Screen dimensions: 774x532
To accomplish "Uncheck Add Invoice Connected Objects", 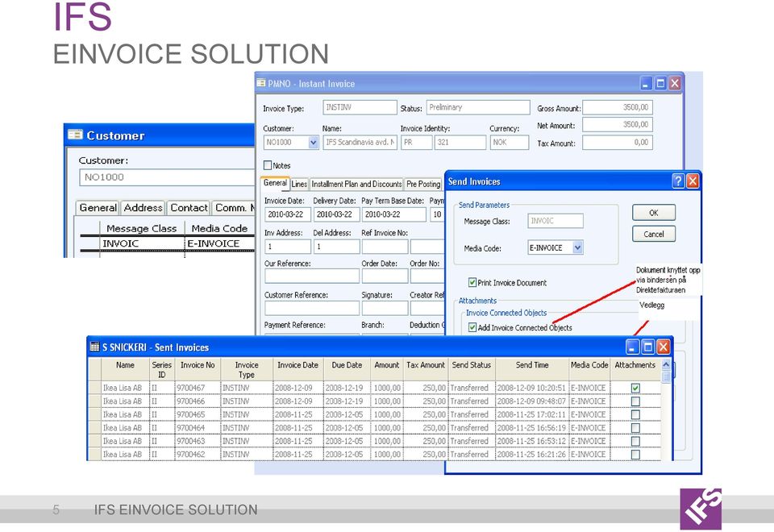I will (472, 327).
